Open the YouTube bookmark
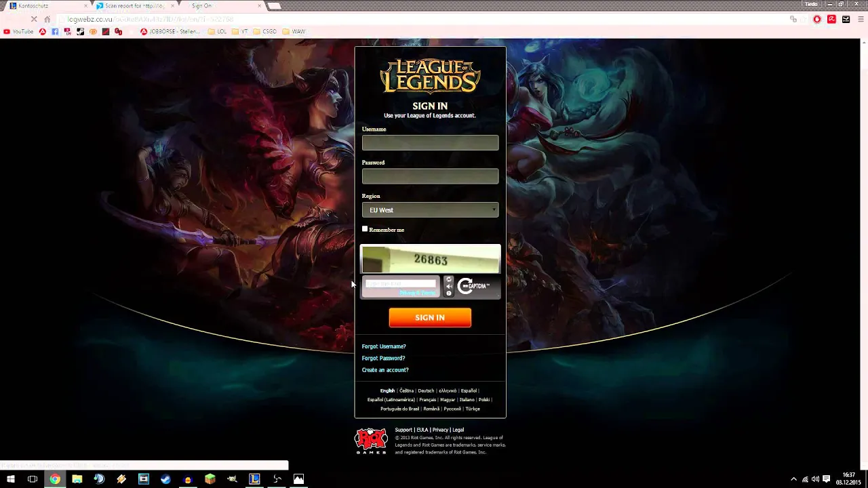868x488 pixels. (18, 31)
